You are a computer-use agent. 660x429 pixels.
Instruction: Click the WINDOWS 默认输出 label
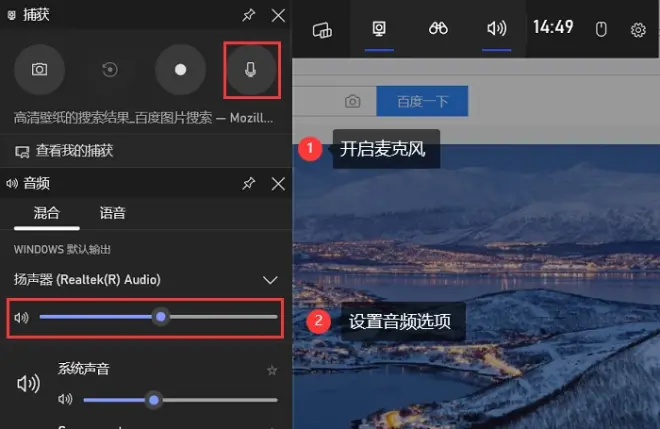(x=62, y=250)
